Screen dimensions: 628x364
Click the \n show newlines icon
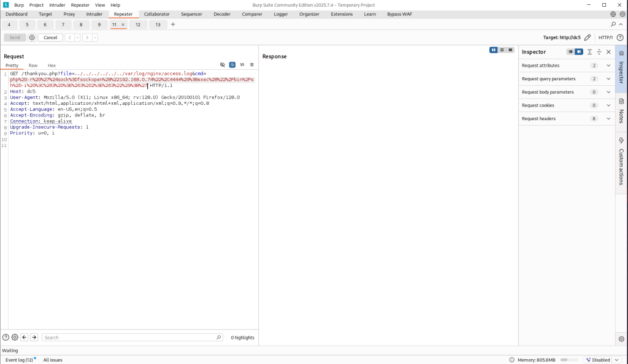(x=242, y=65)
